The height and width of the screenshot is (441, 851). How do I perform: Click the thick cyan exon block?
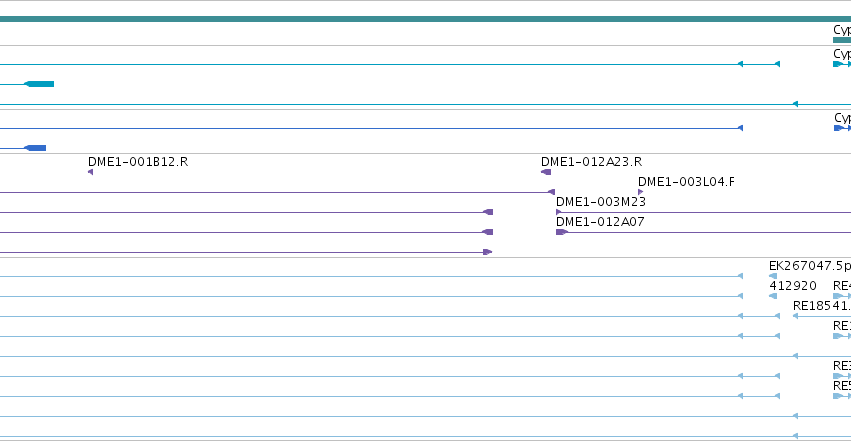pyautogui.click(x=40, y=84)
